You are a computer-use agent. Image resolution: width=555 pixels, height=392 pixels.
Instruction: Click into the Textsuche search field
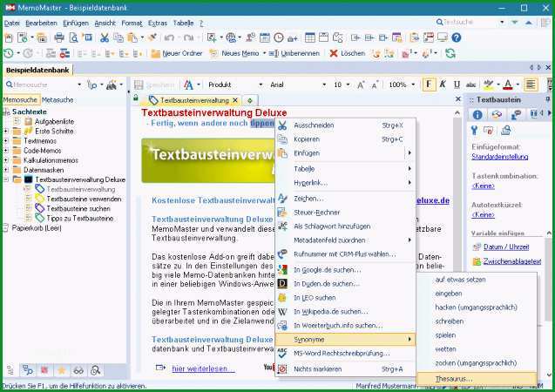pyautogui.click(x=468, y=22)
